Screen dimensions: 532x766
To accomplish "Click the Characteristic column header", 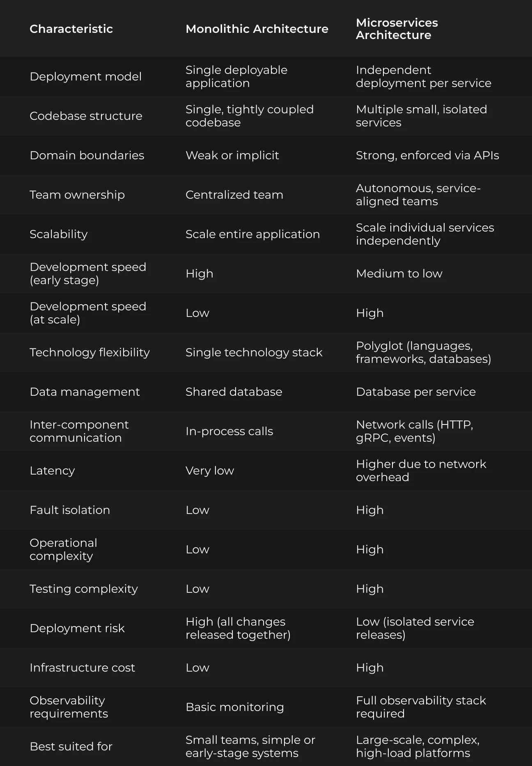I will 71,29.
